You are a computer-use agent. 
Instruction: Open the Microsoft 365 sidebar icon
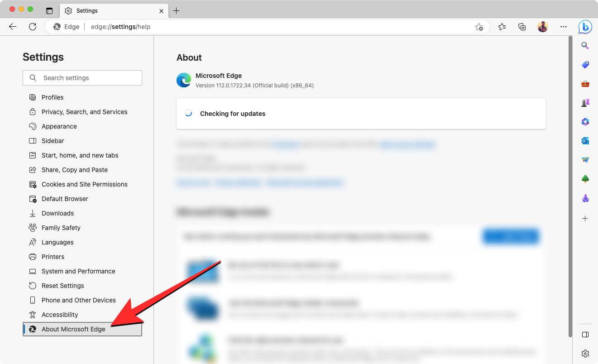coord(585,122)
